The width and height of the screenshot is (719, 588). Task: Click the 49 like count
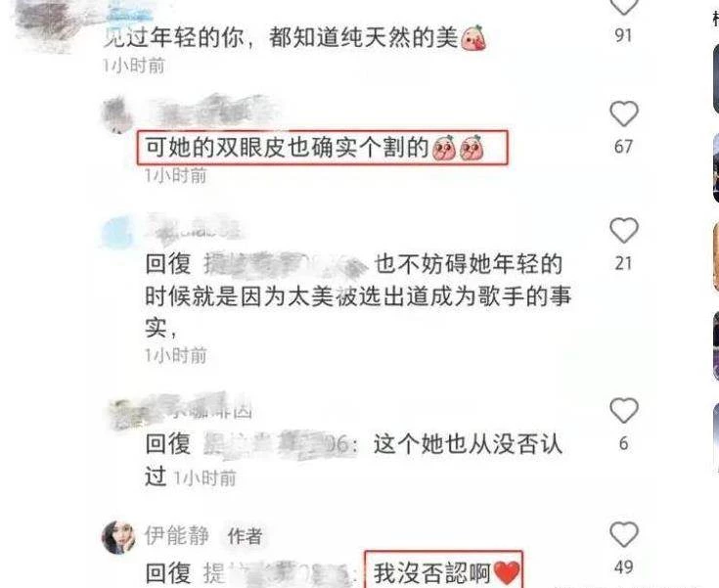tap(624, 567)
